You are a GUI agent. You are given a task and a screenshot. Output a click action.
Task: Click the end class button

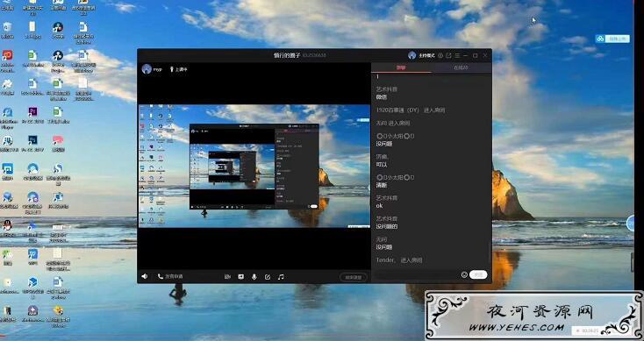click(354, 277)
